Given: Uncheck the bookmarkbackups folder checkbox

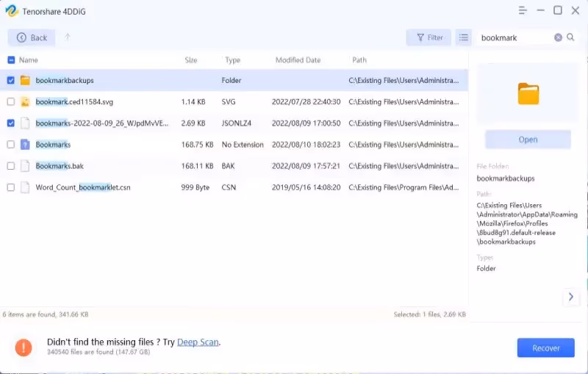Looking at the screenshot, I should pyautogui.click(x=11, y=80).
